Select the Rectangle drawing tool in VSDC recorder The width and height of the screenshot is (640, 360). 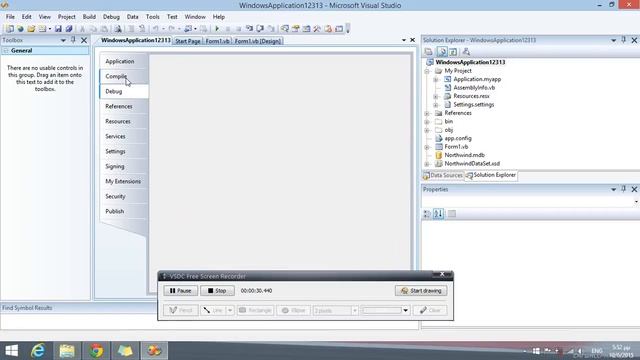(256, 310)
